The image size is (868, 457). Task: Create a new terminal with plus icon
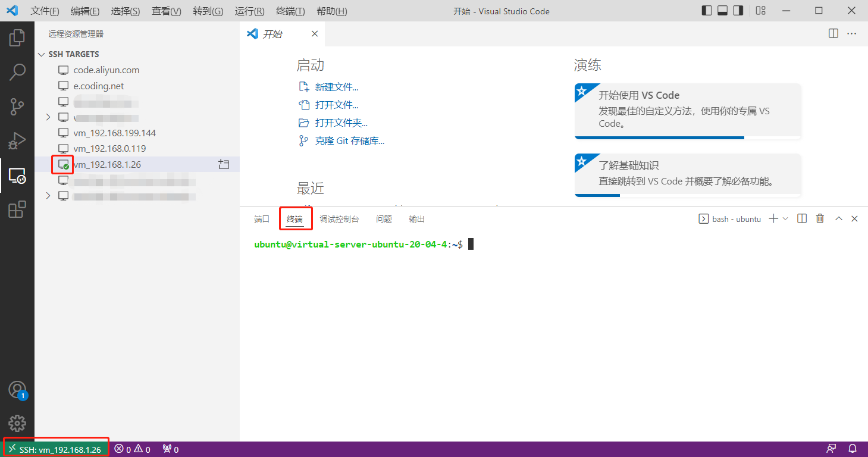coord(773,218)
